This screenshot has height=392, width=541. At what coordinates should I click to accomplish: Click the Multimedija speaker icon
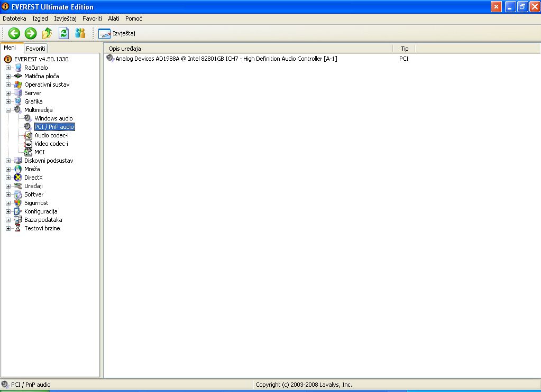click(x=18, y=110)
